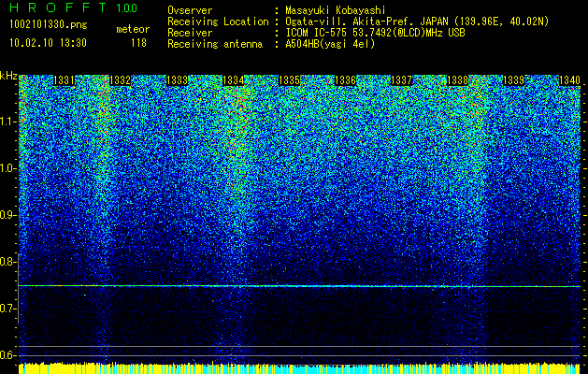The width and height of the screenshot is (588, 374).
Task: Click the 1.1 frequency axis label
Action: pos(7,122)
